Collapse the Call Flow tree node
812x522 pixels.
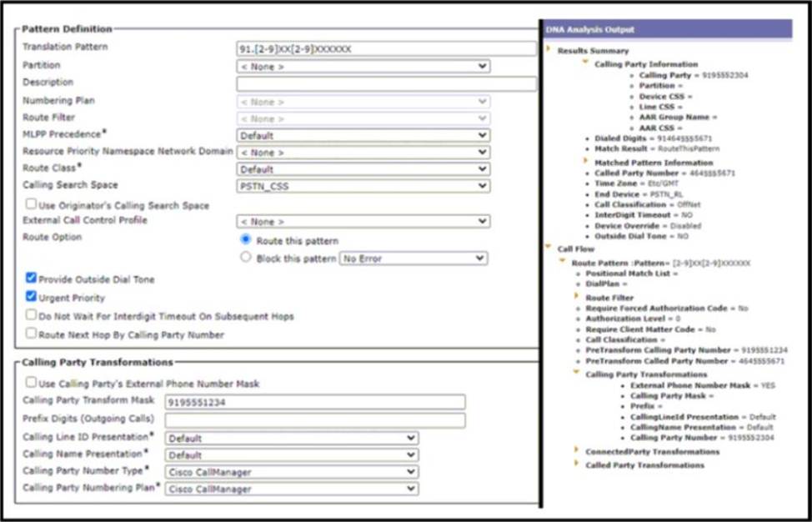click(x=548, y=248)
